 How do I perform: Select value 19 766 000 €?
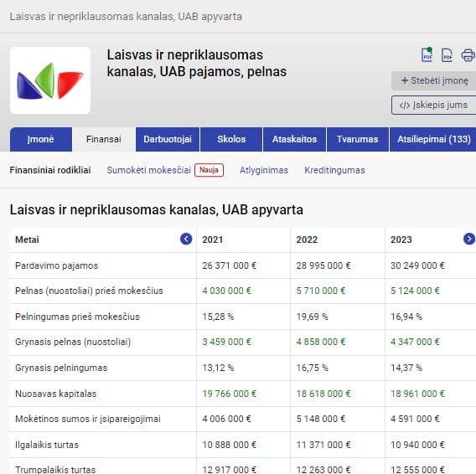230,394
